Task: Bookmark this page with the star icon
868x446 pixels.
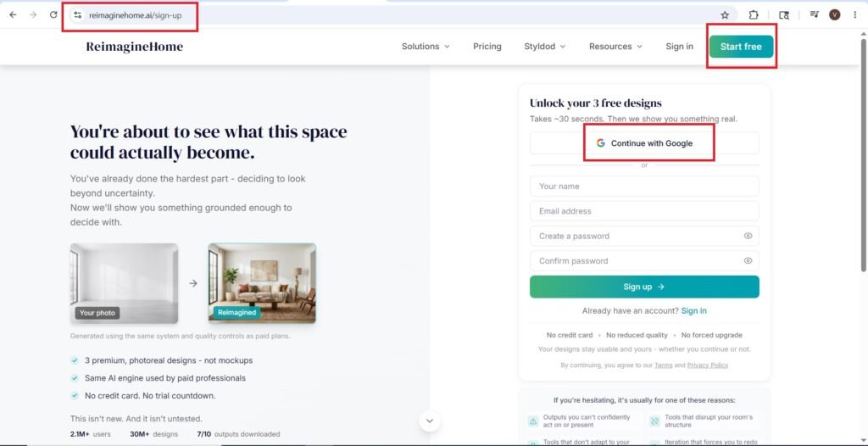Action: click(x=725, y=15)
